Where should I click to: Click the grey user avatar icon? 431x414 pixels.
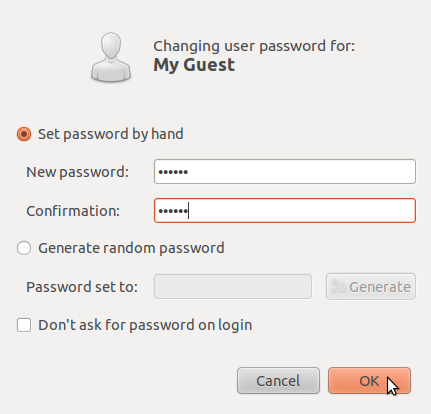coord(111,57)
